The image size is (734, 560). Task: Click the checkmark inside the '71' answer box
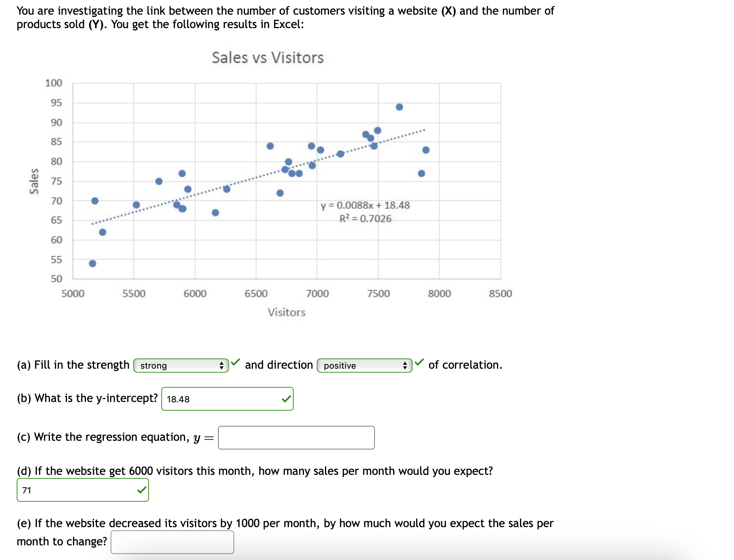141,490
